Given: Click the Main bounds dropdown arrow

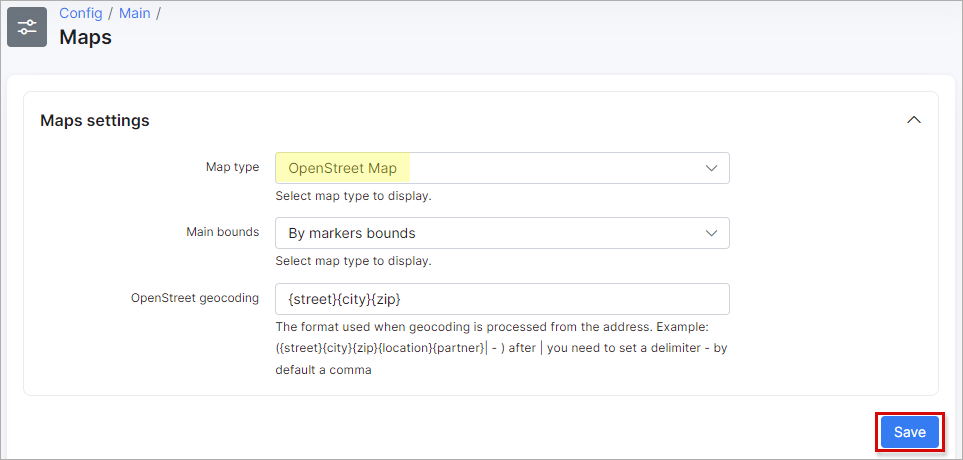Looking at the screenshot, I should (711, 233).
